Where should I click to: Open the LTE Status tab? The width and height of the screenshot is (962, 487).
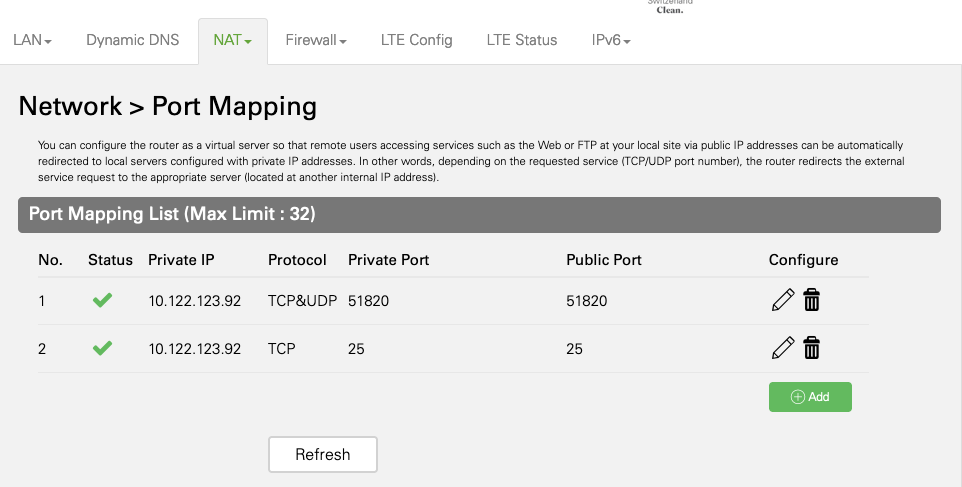tap(522, 41)
